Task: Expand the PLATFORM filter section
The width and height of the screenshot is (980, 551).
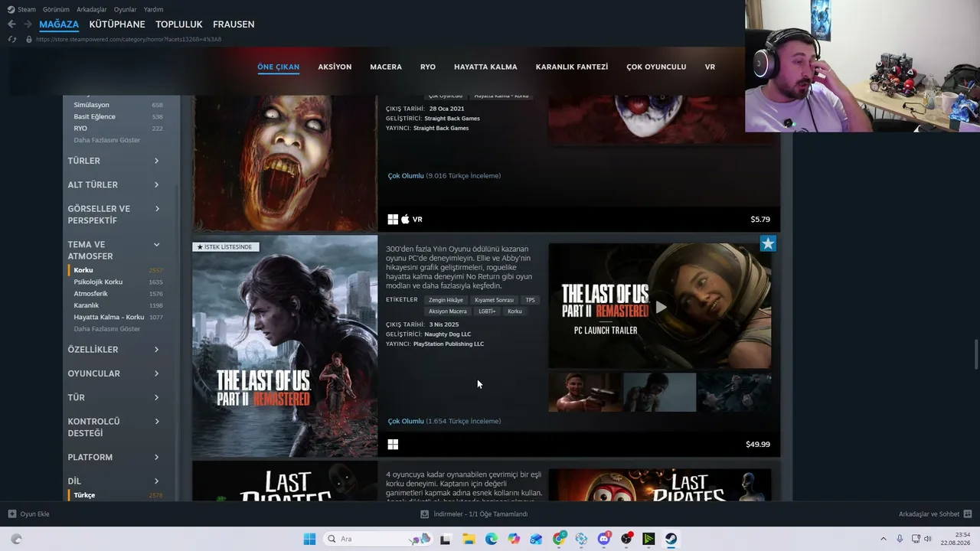Action: [x=114, y=457]
